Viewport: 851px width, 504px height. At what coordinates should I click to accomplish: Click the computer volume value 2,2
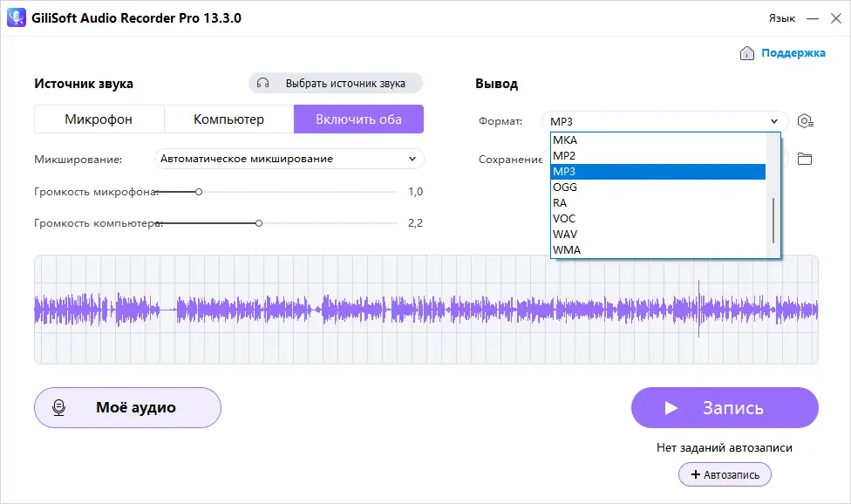415,223
